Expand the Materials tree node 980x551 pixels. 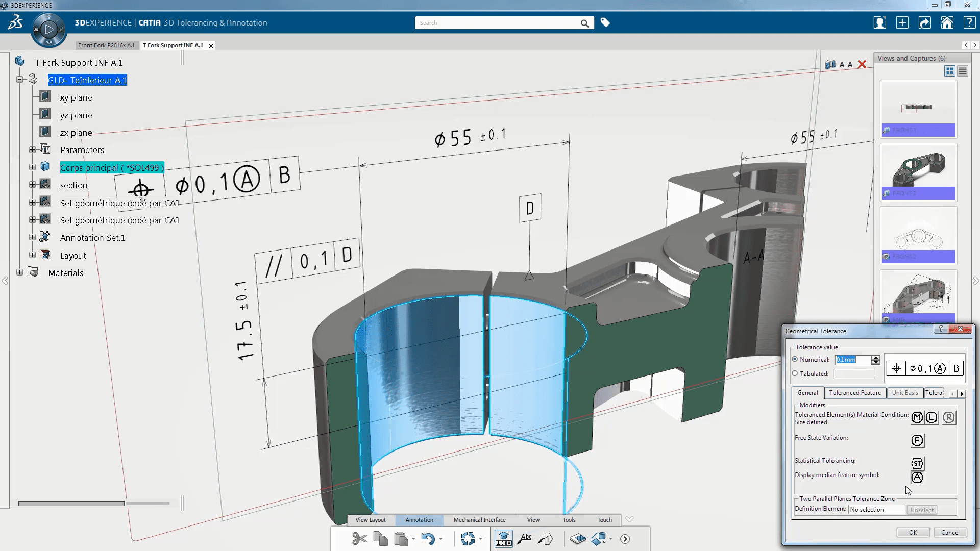[19, 272]
